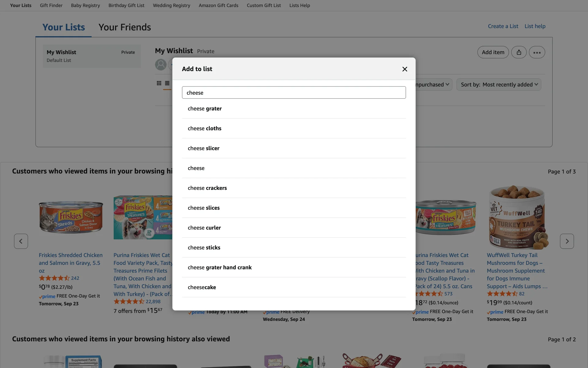The height and width of the screenshot is (368, 588).
Task: Go to previous carousel page arrow
Action: [21, 241]
